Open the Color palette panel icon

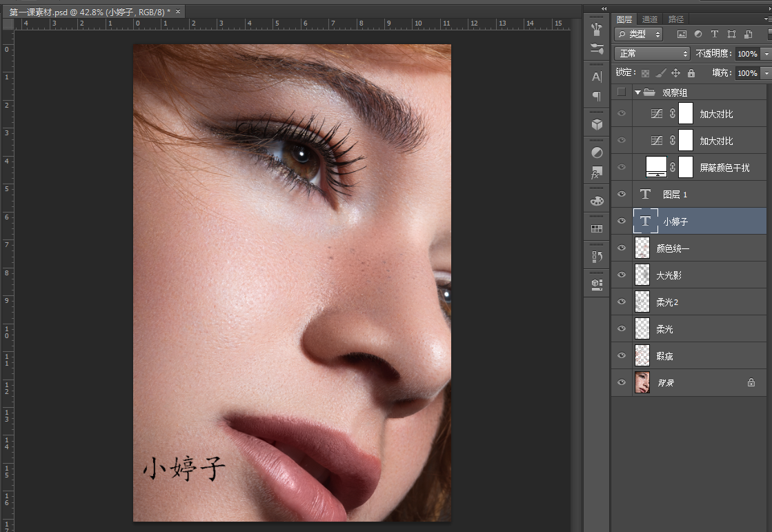(x=597, y=201)
